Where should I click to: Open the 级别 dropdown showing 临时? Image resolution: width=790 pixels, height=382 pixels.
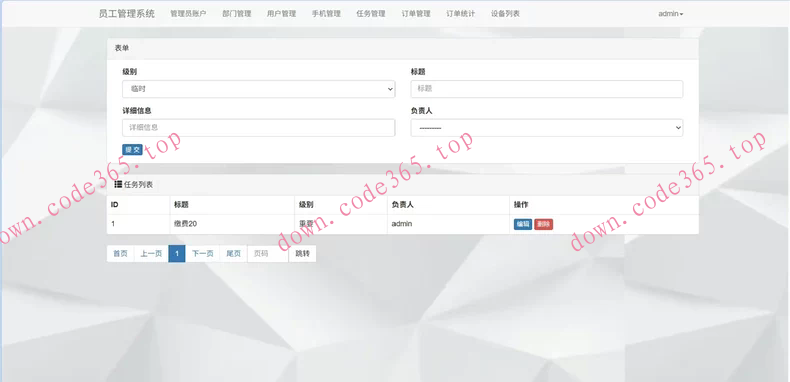[258, 89]
